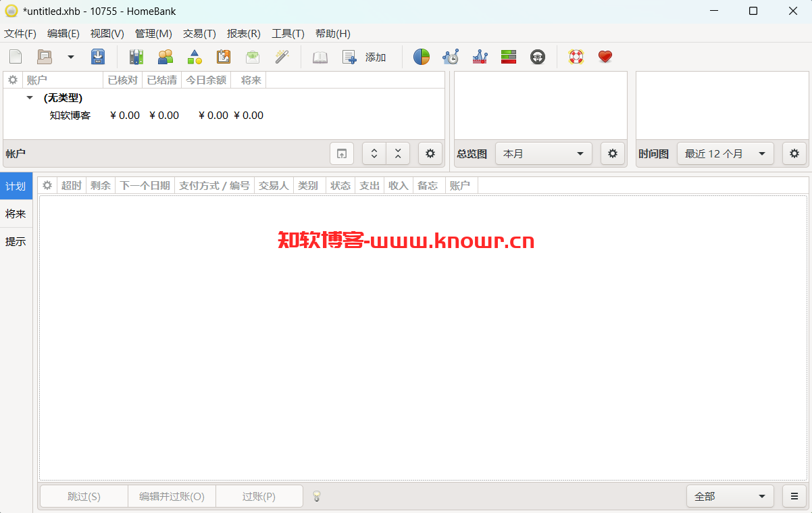Image resolution: width=812 pixels, height=513 pixels.
Task: Open 总览图 panel gear settings
Action: point(613,153)
